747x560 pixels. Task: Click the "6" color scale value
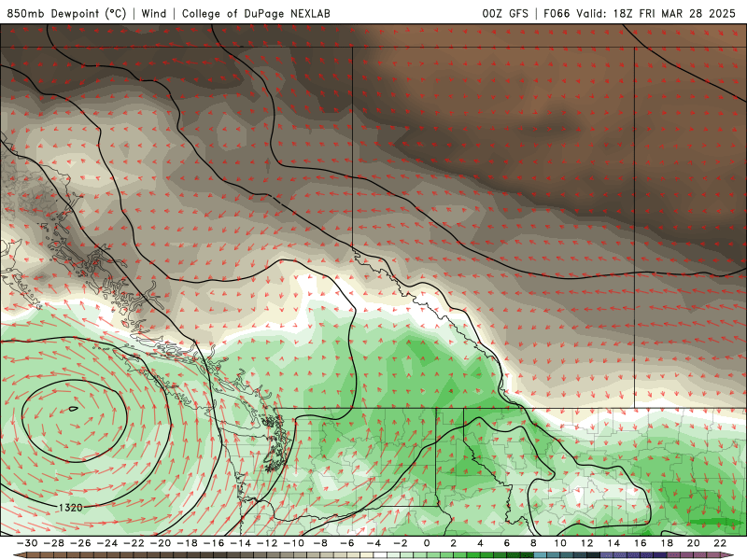(507, 543)
